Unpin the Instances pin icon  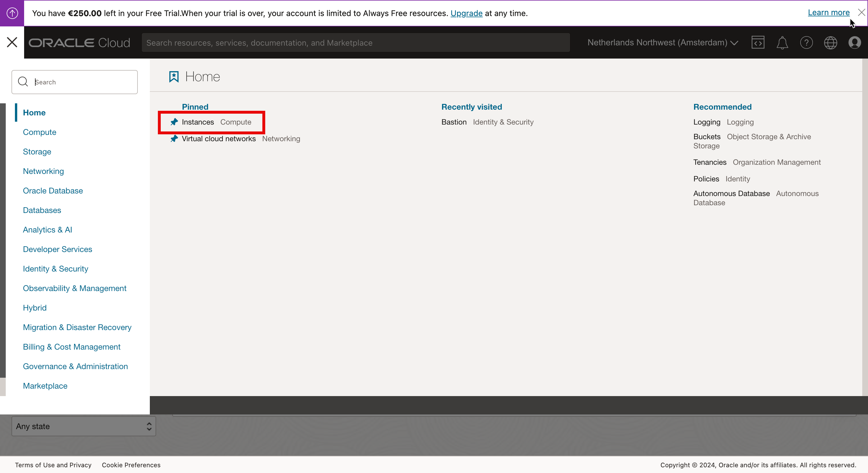point(174,122)
